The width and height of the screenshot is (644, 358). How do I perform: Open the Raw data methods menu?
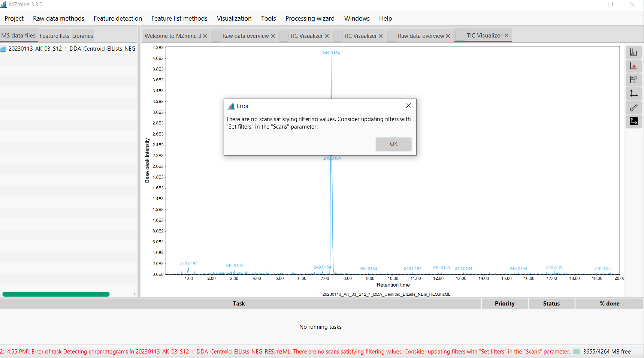click(58, 18)
